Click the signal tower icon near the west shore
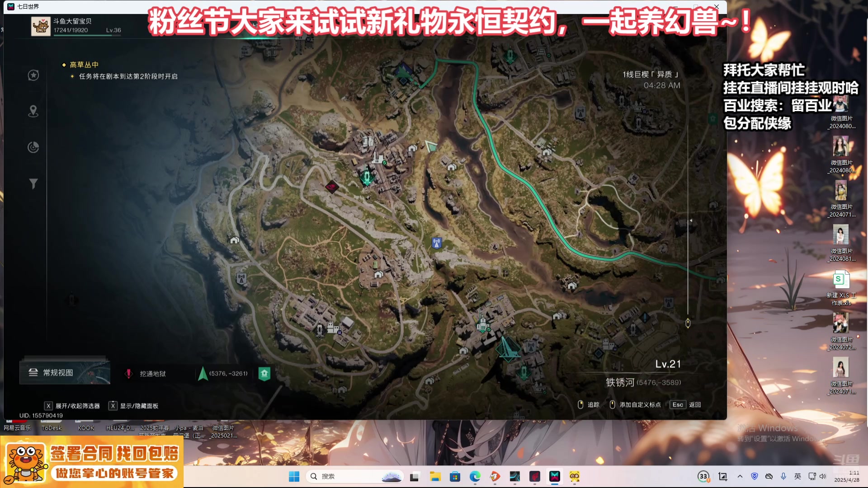 (x=241, y=279)
